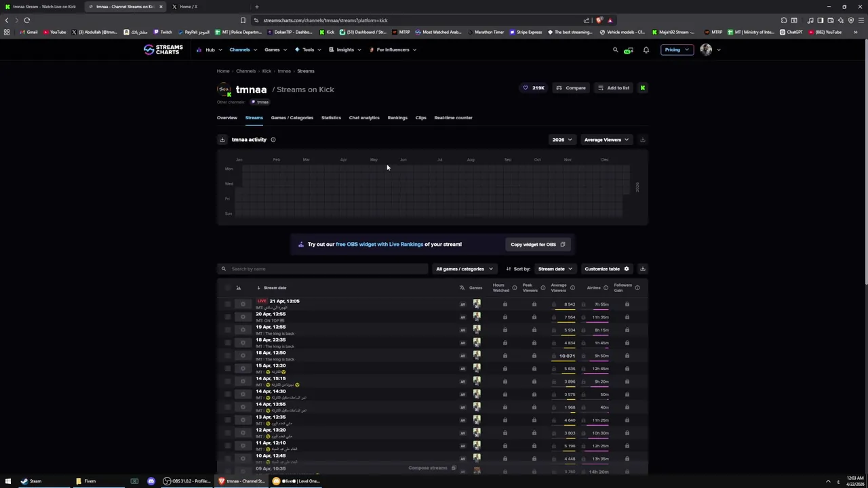868x488 pixels.
Task: Click the locked Followers Gain for 19 Apr stream
Action: point(627,330)
